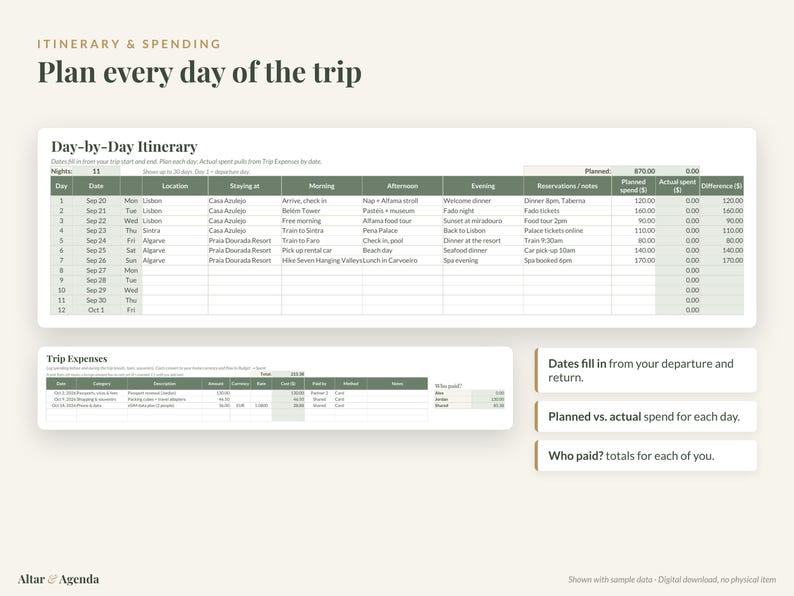Click the "Sintra" location cell
This screenshot has width=794, height=596.
click(175, 230)
